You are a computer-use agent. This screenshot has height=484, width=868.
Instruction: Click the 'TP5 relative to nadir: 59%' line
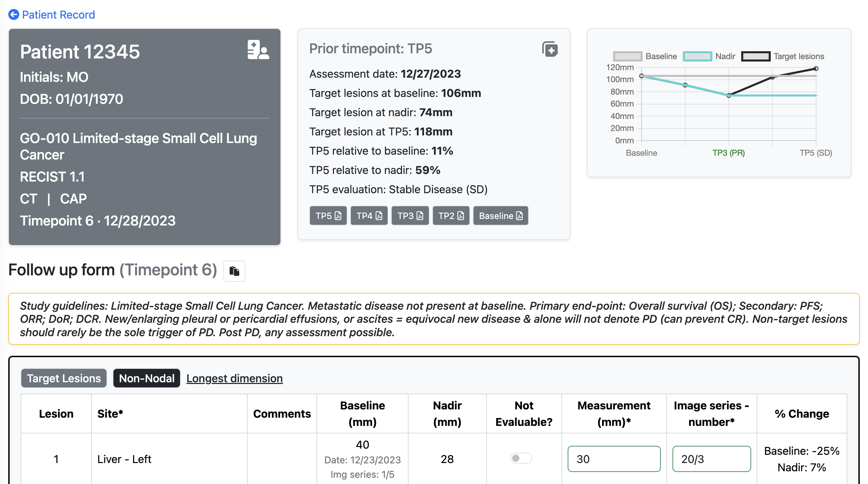(375, 170)
